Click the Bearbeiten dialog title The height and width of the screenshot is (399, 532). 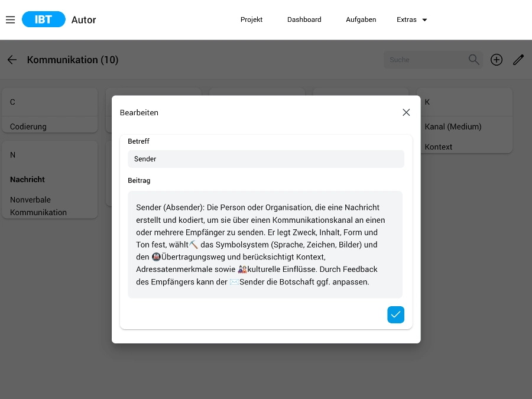pos(139,113)
